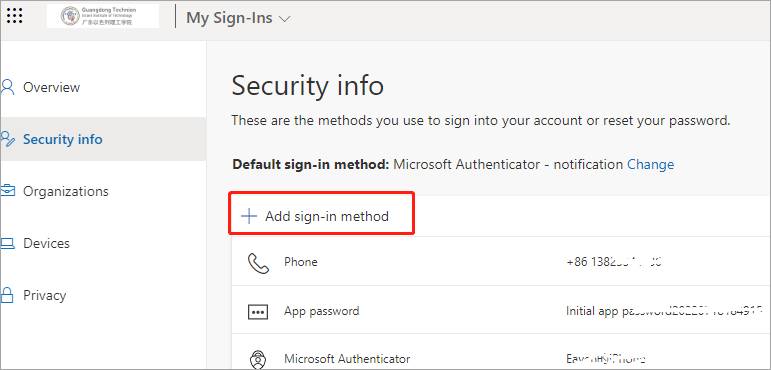771x370 pixels.
Task: Click the Change default method link
Action: (651, 164)
